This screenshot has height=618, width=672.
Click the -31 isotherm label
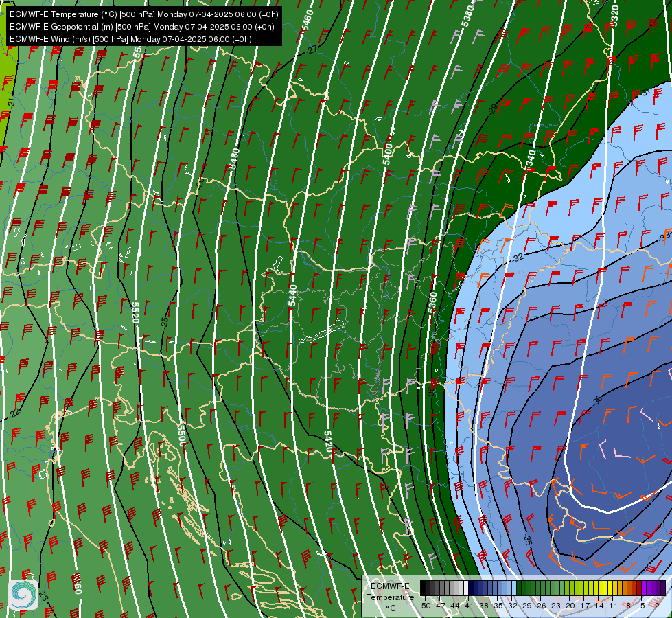pyautogui.click(x=645, y=92)
